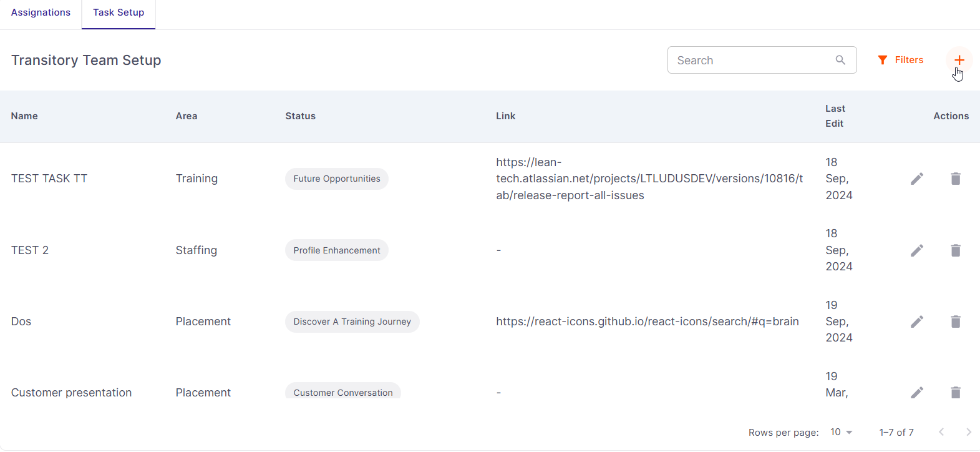The width and height of the screenshot is (980, 452).
Task: Go to the next page arrow
Action: point(968,432)
